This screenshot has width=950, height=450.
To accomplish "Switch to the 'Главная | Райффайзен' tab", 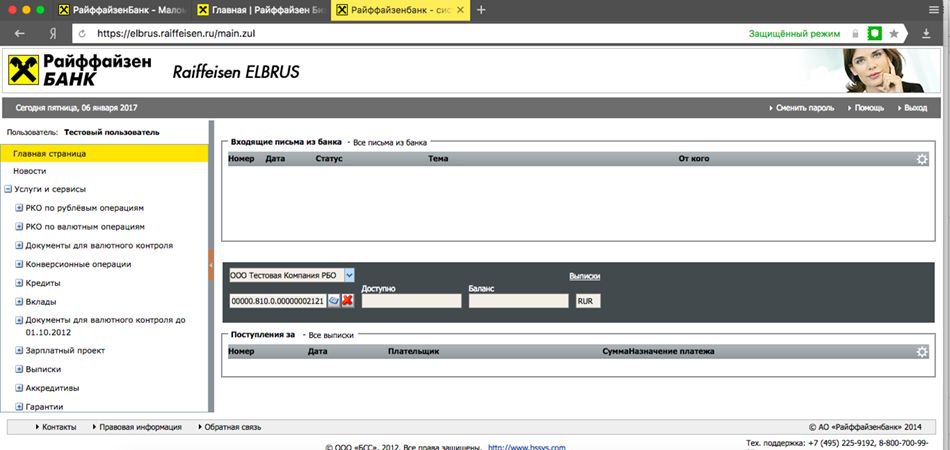I will tap(262, 10).
